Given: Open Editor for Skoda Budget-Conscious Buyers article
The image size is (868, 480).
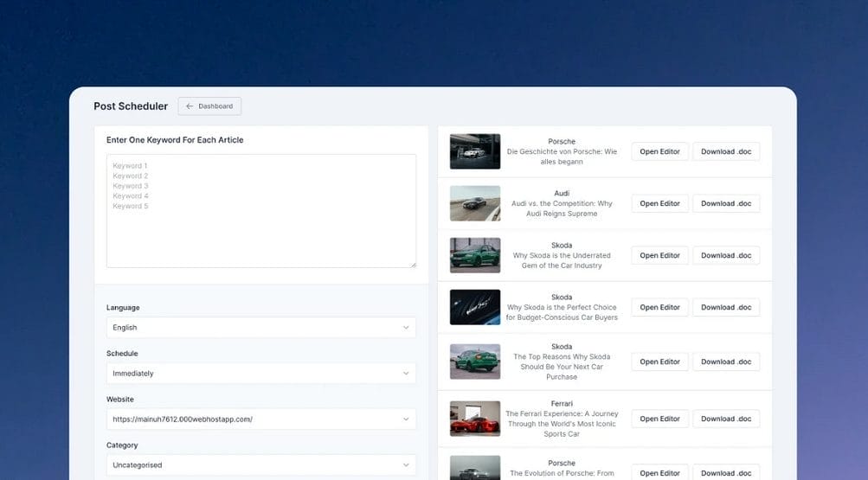Looking at the screenshot, I should click(659, 308).
